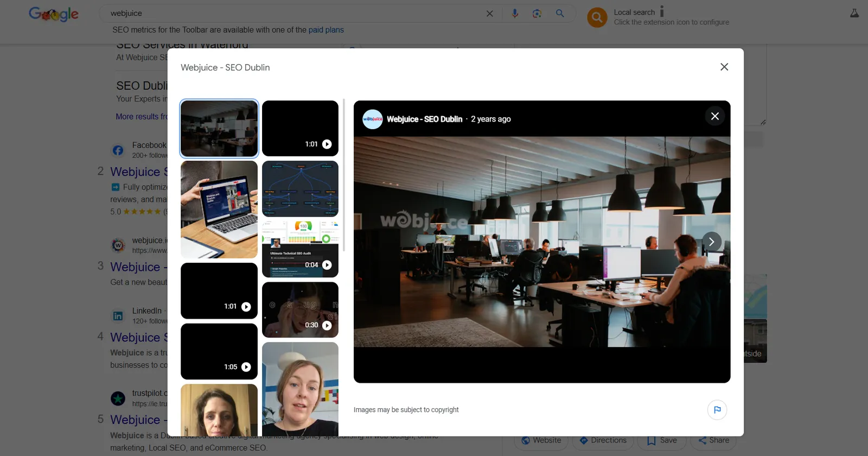This screenshot has width=868, height=456.
Task: Open the Trustpilot result icon
Action: pyautogui.click(x=118, y=398)
